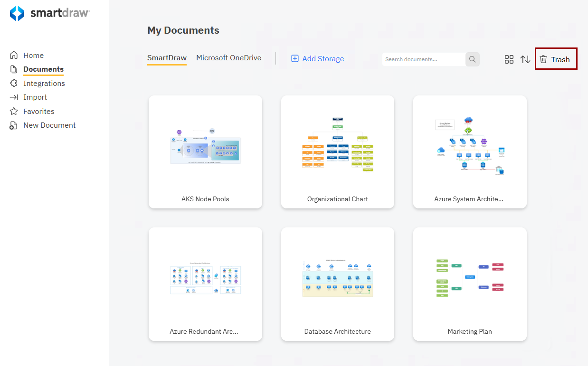
Task: Click the New Document plus icon
Action: (14, 125)
